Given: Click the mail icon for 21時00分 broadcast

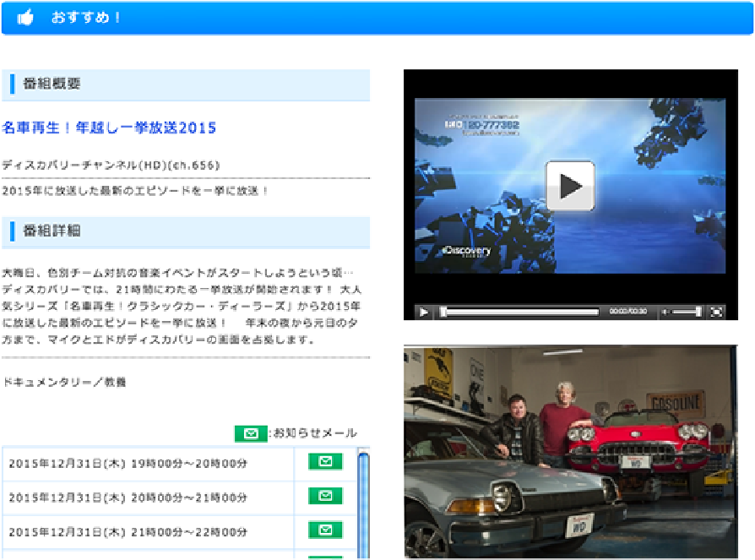Looking at the screenshot, I should pyautogui.click(x=325, y=530).
